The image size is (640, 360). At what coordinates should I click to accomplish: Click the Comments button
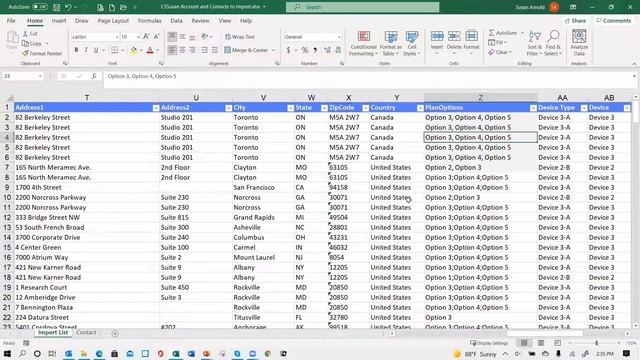tap(614, 21)
